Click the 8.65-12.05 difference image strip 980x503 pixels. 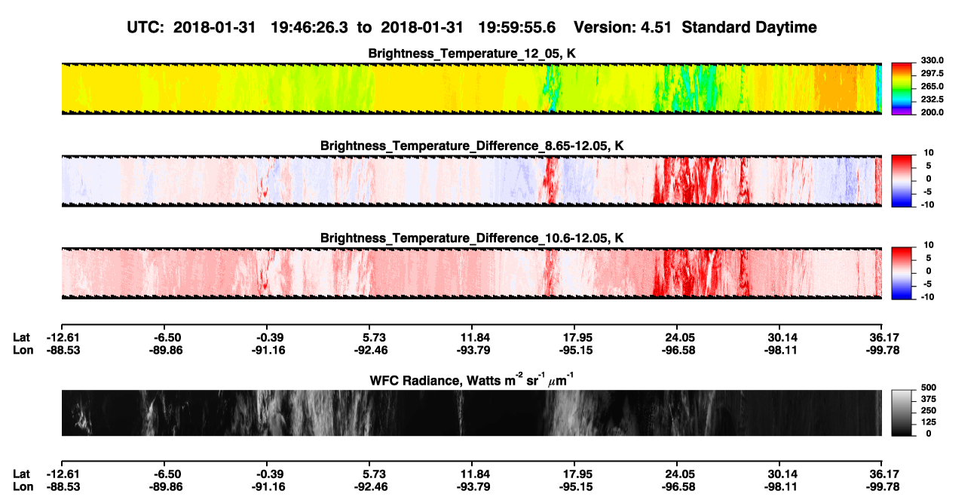click(x=471, y=180)
